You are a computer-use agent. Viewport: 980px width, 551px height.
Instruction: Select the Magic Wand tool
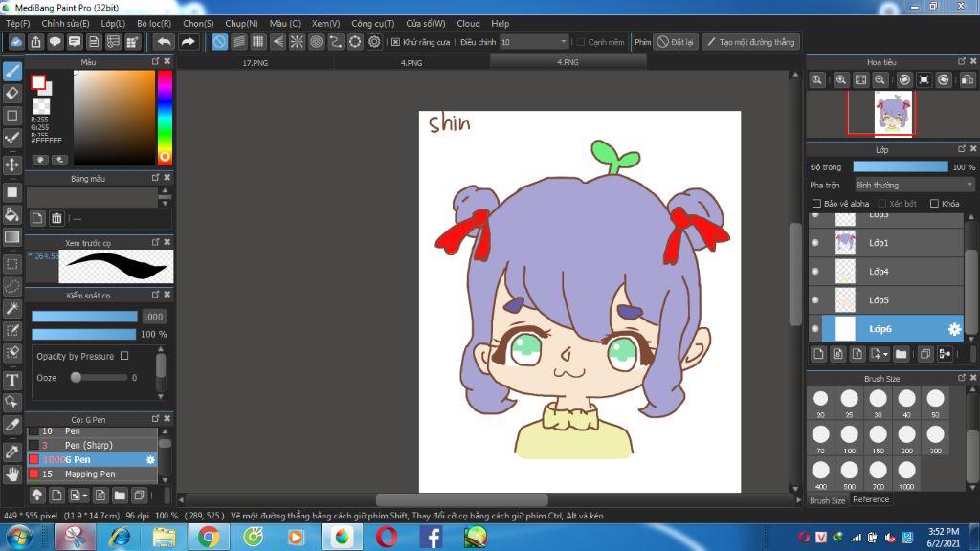tap(11, 309)
